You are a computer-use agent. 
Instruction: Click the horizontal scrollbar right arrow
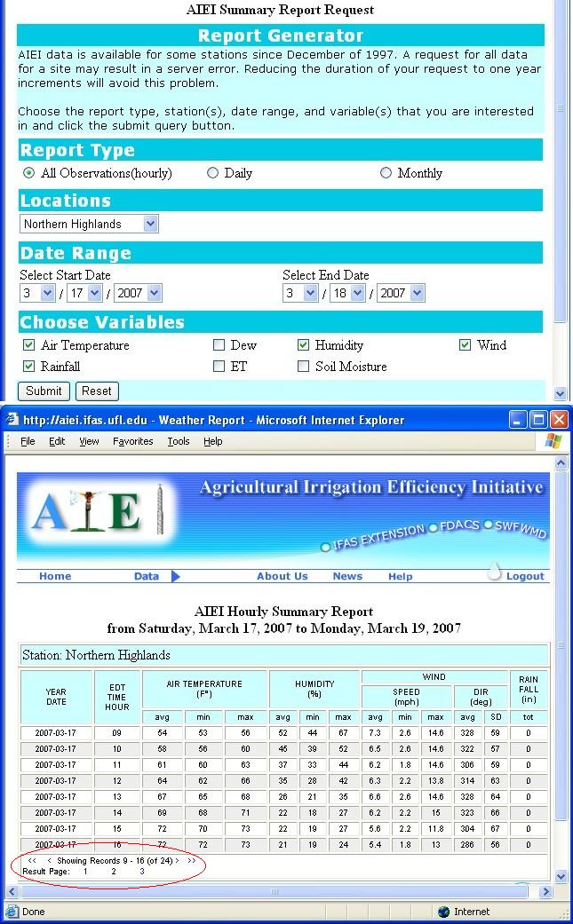click(546, 891)
